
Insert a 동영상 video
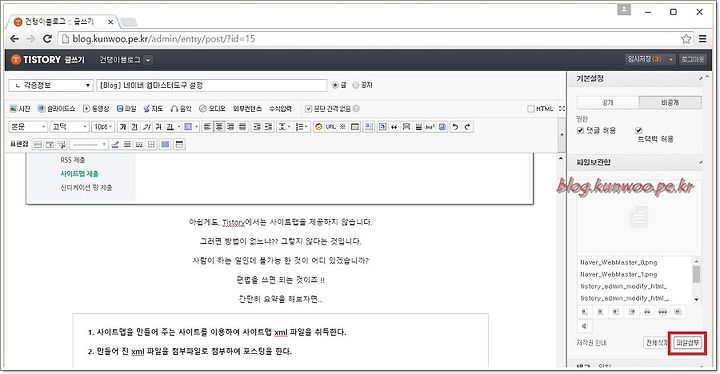[x=96, y=108]
